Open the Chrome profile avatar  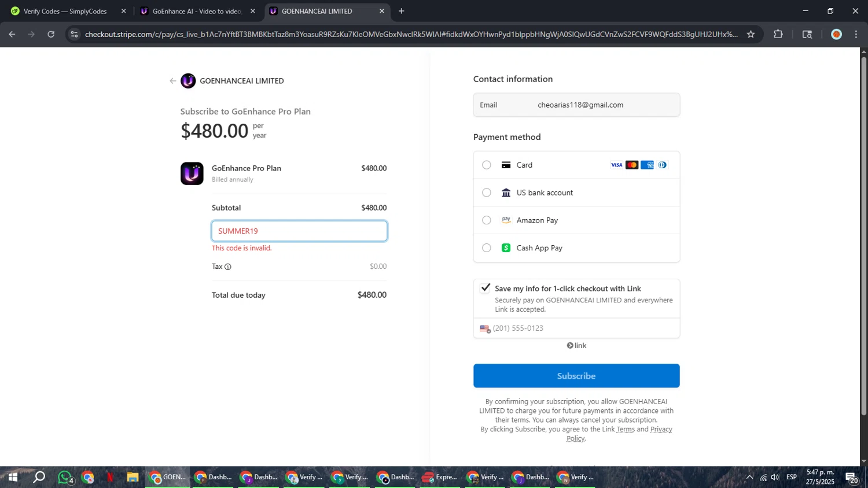pos(836,34)
